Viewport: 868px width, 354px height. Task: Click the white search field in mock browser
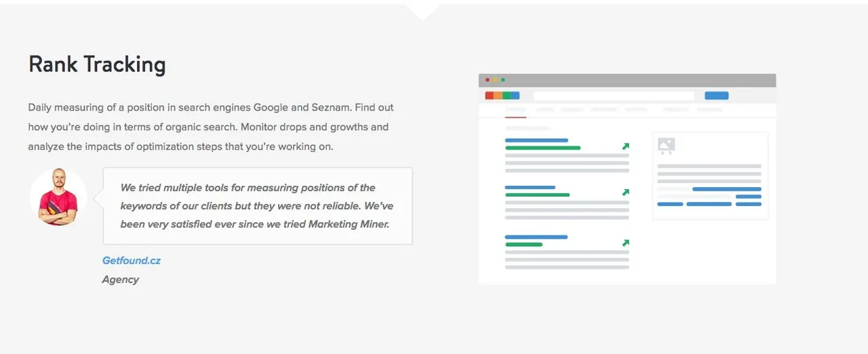click(614, 96)
